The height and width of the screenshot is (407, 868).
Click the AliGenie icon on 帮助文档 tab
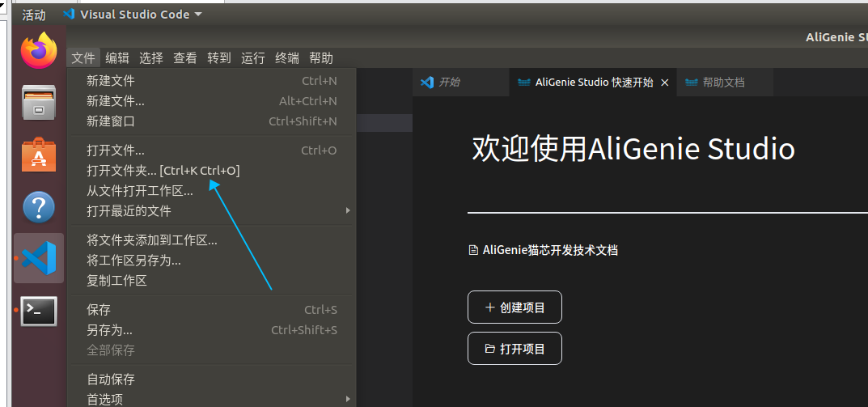[x=692, y=83]
